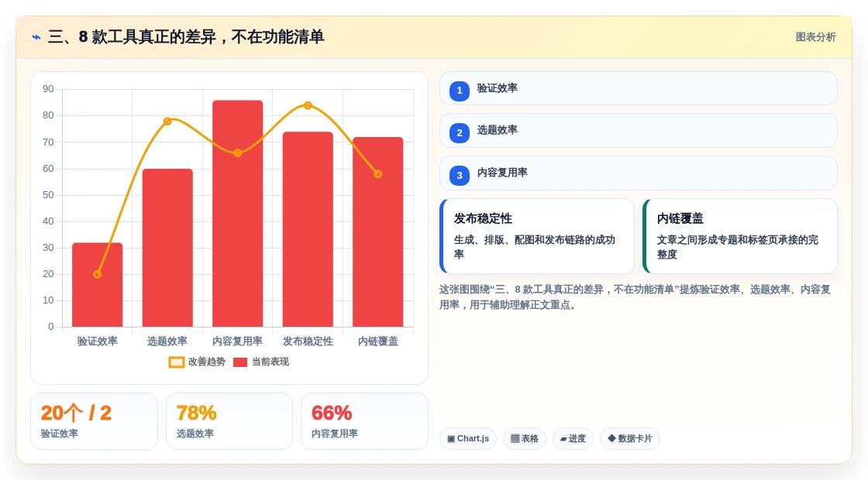Click the x-axis label 内链覆盖
868x480 pixels.
pos(378,341)
